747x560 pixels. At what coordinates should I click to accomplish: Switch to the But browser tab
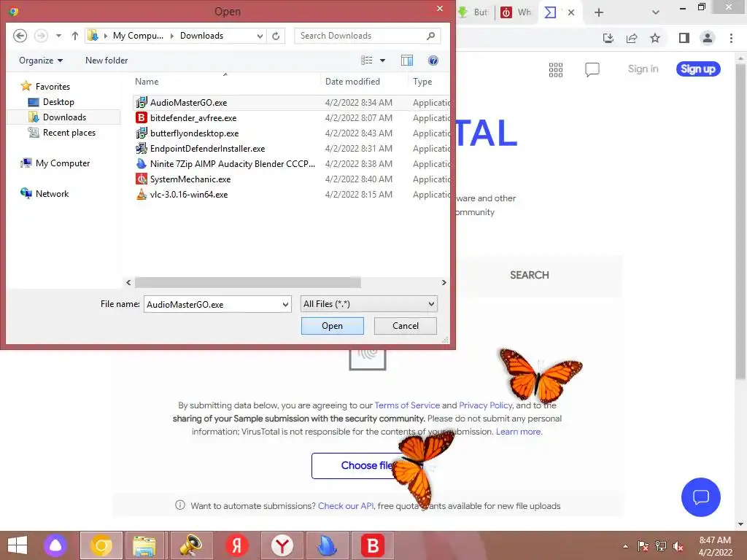point(474,12)
